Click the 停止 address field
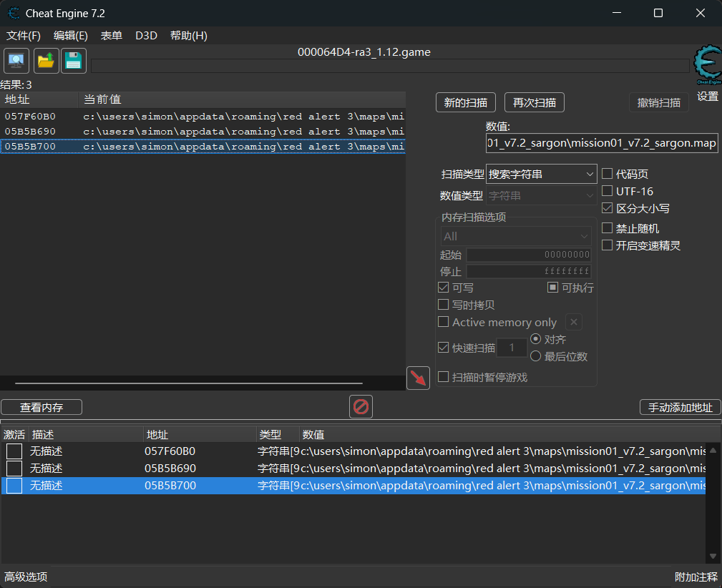722x588 pixels. [x=529, y=271]
